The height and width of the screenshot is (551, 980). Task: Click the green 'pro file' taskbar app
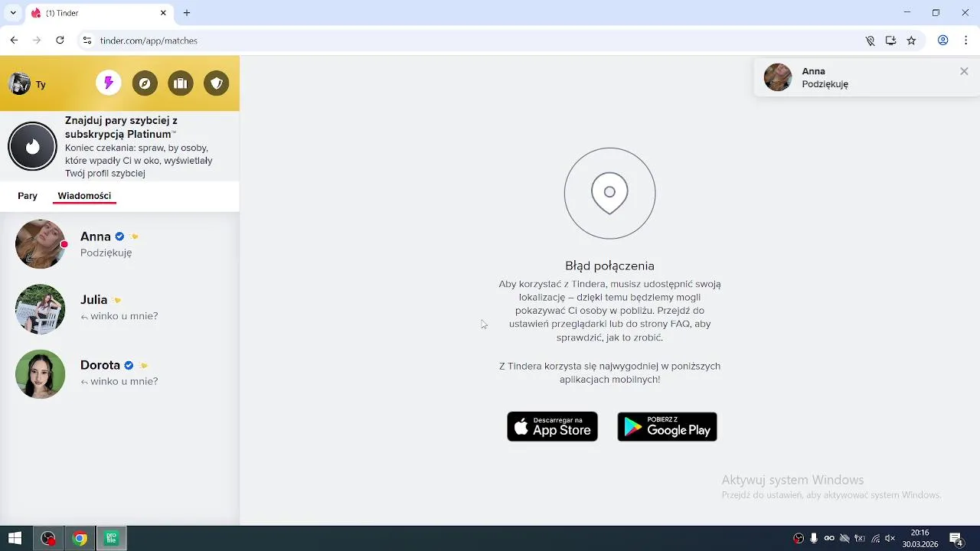tap(111, 539)
